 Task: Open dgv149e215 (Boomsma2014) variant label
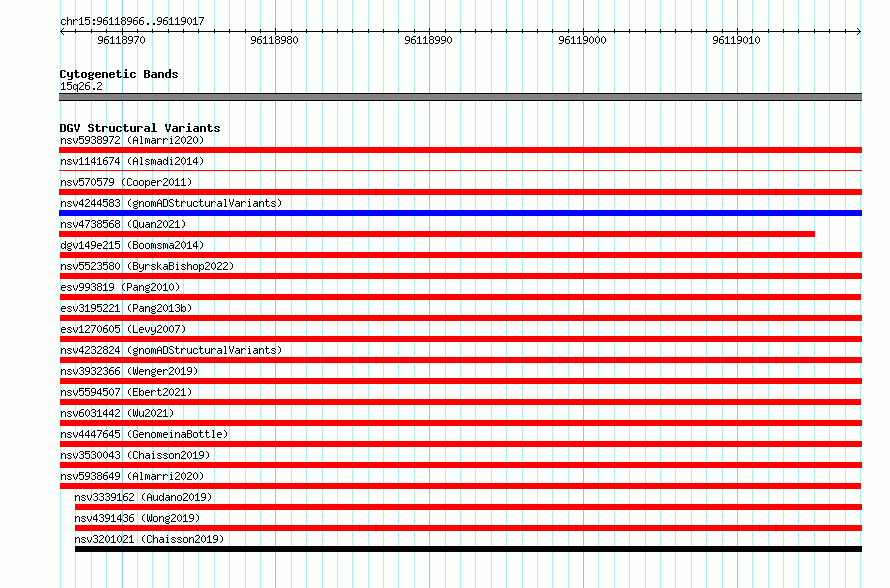(x=132, y=245)
